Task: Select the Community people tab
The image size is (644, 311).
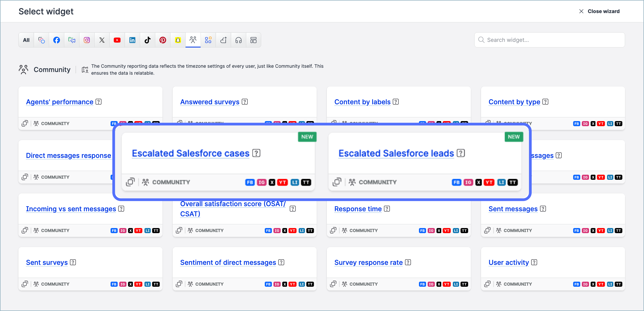Action: (x=193, y=40)
